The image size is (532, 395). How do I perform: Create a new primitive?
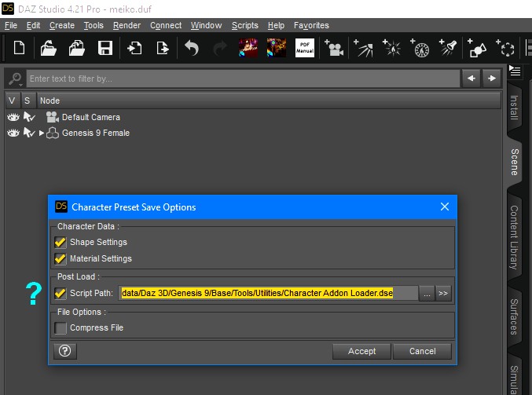[477, 48]
